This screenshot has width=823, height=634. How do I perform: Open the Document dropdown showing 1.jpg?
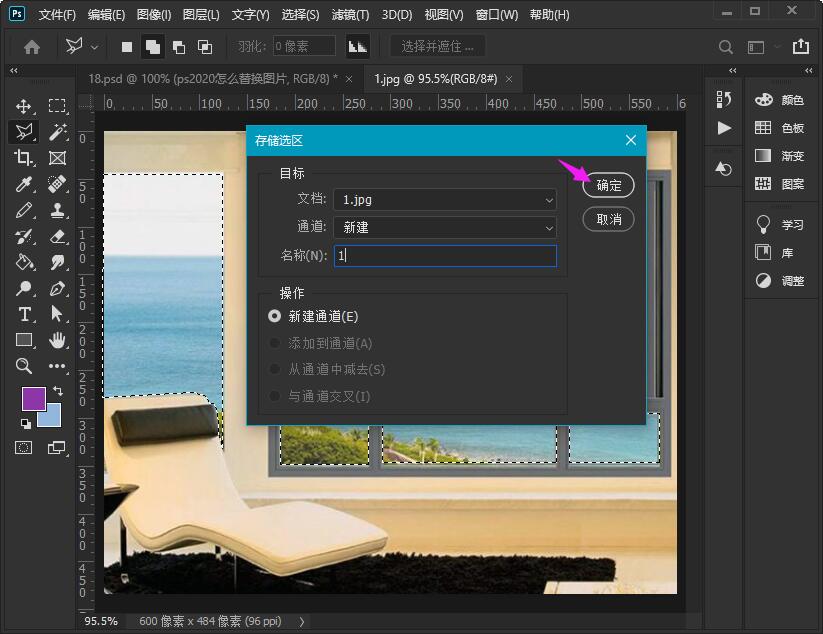tap(445, 199)
